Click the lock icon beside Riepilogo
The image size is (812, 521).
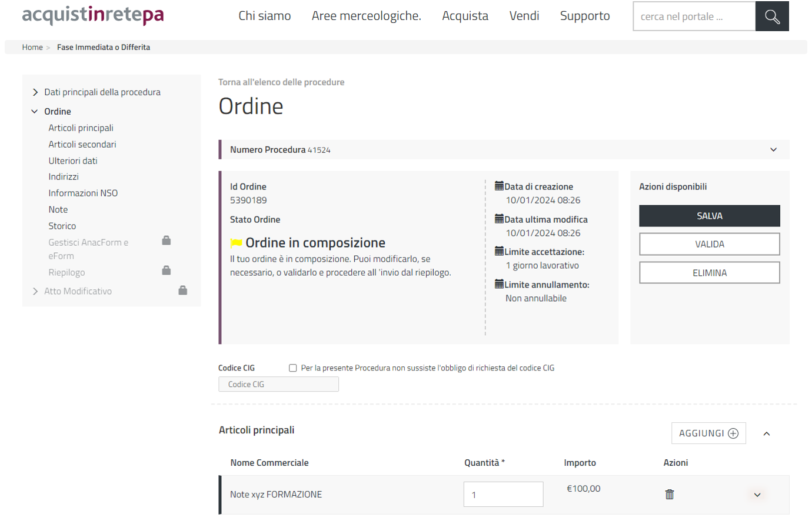(167, 270)
